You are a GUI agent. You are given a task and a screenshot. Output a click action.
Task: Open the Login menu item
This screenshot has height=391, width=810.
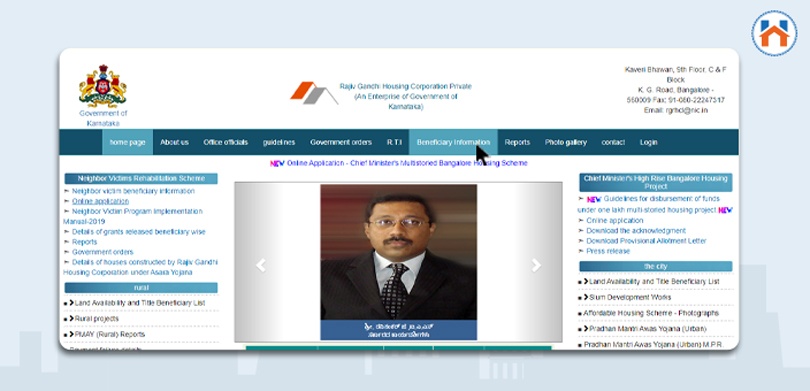coord(648,142)
